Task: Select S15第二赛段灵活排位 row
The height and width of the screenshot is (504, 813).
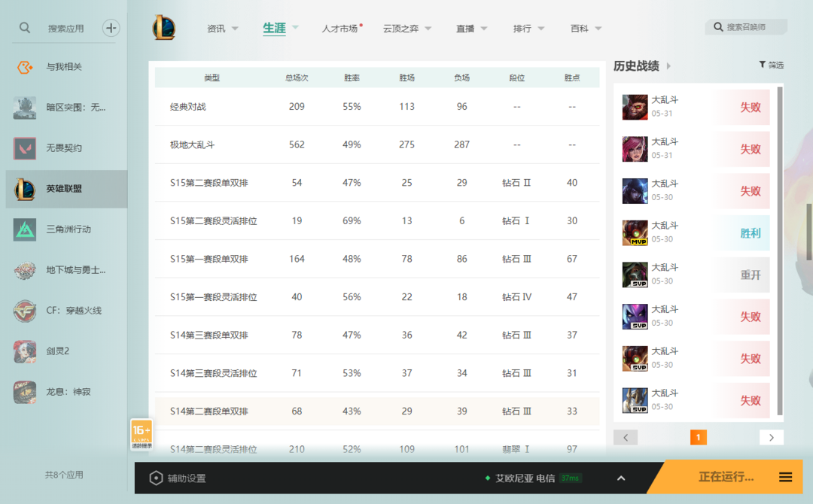Action: click(x=377, y=220)
